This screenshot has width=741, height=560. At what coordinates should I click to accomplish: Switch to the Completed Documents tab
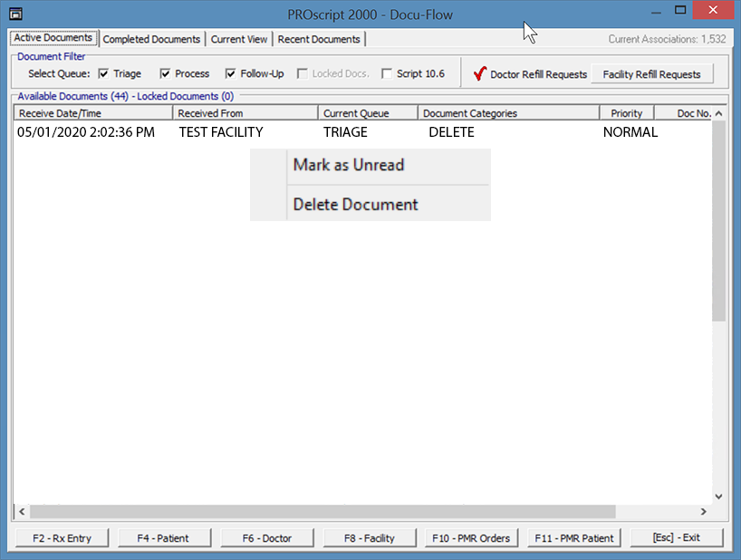pyautogui.click(x=151, y=39)
